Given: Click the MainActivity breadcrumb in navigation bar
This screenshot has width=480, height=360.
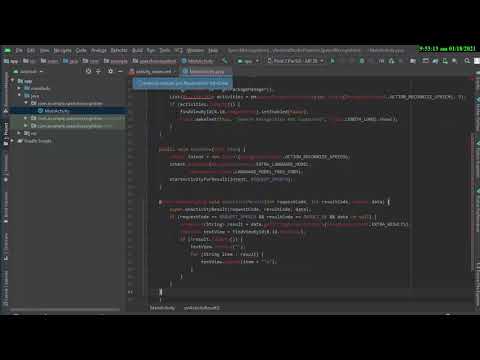Looking at the screenshot, I should [198, 61].
